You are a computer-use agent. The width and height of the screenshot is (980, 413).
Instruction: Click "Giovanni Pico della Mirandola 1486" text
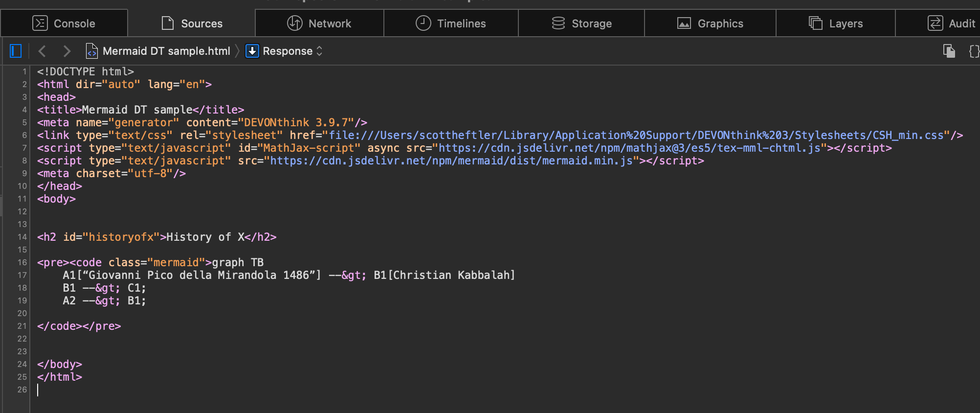pyautogui.click(x=199, y=275)
